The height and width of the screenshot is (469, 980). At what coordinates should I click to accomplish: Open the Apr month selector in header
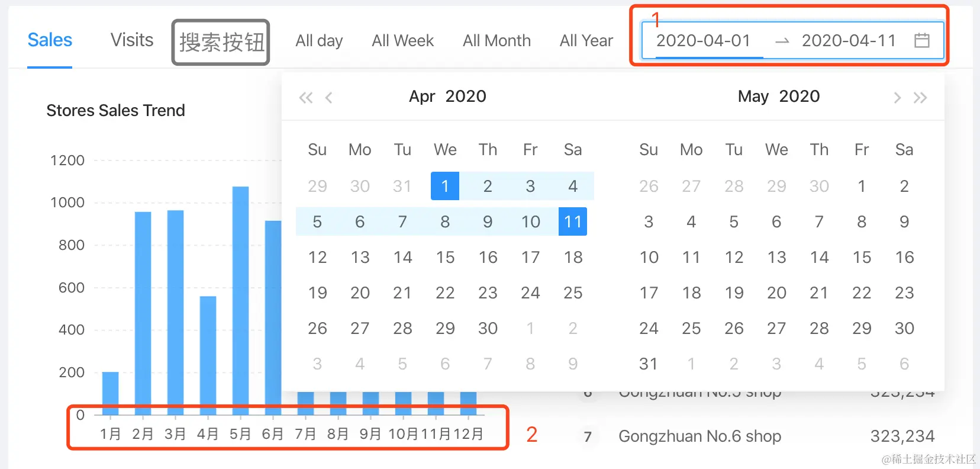click(x=422, y=97)
